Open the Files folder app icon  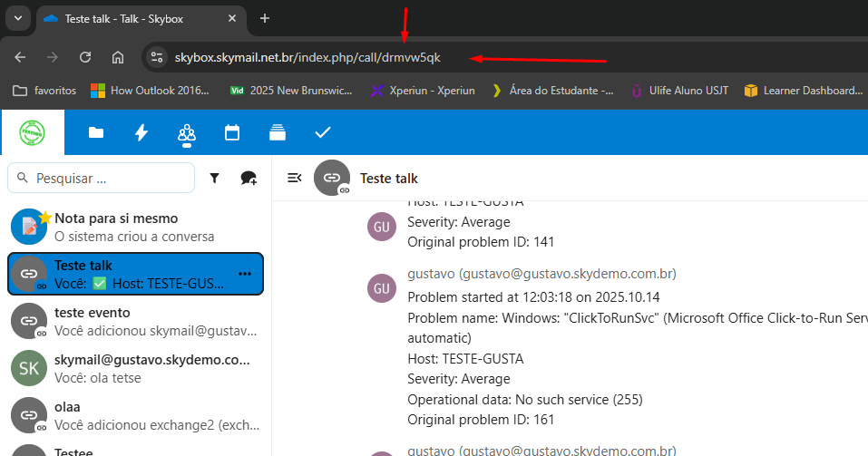point(95,133)
